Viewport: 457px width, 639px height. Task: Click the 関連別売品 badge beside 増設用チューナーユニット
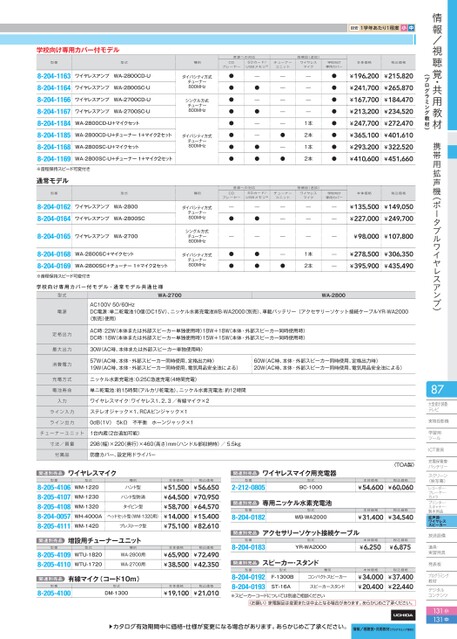click(x=51, y=540)
